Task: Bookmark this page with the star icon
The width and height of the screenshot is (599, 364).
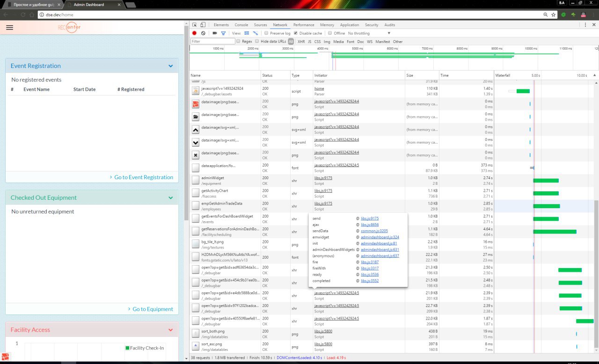Action: 554,15
